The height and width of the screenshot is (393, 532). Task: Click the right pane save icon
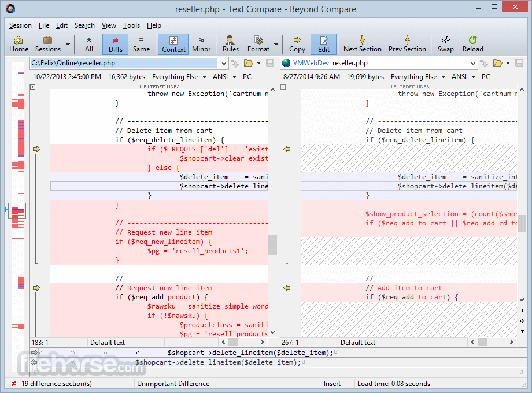coord(519,63)
